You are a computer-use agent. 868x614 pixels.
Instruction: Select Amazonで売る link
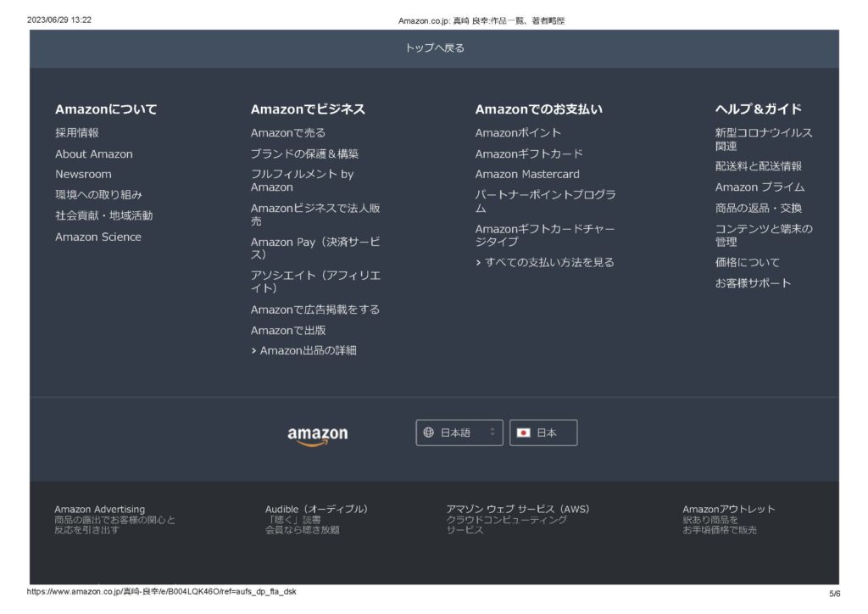pos(288,133)
